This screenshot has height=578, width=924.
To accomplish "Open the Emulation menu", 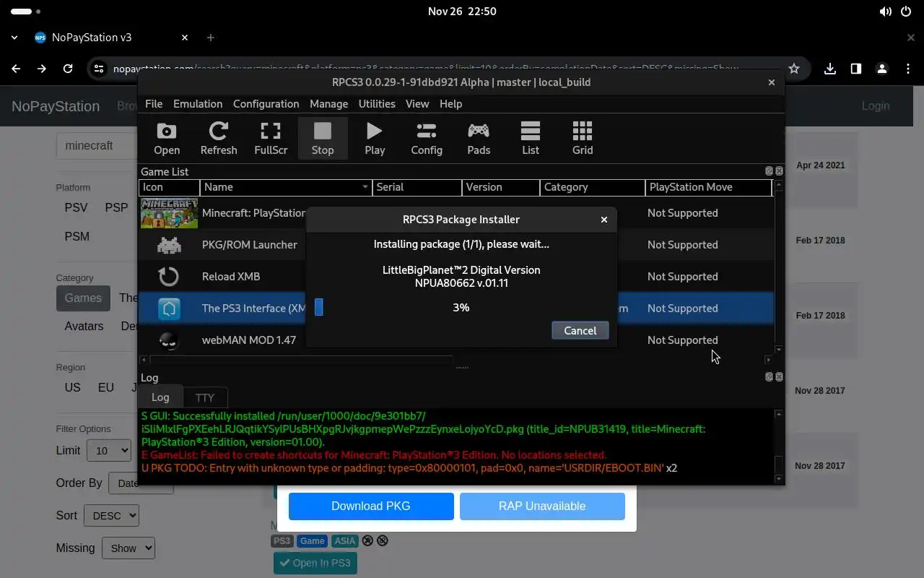I will click(x=198, y=104).
